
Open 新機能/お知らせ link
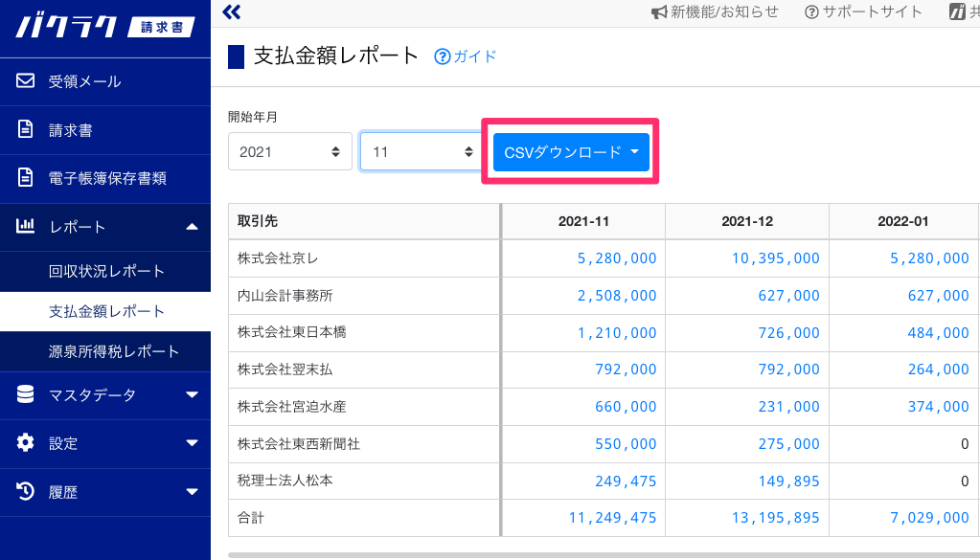click(x=724, y=11)
